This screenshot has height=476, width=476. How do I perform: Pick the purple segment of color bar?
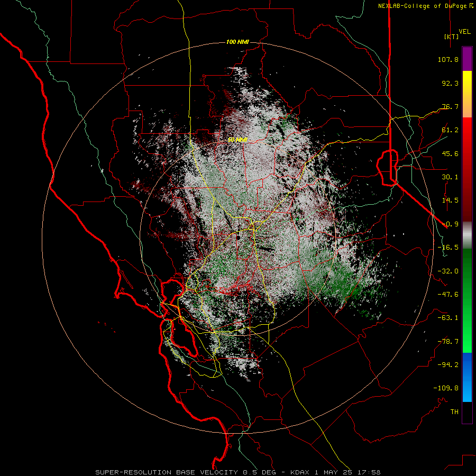[467, 59]
